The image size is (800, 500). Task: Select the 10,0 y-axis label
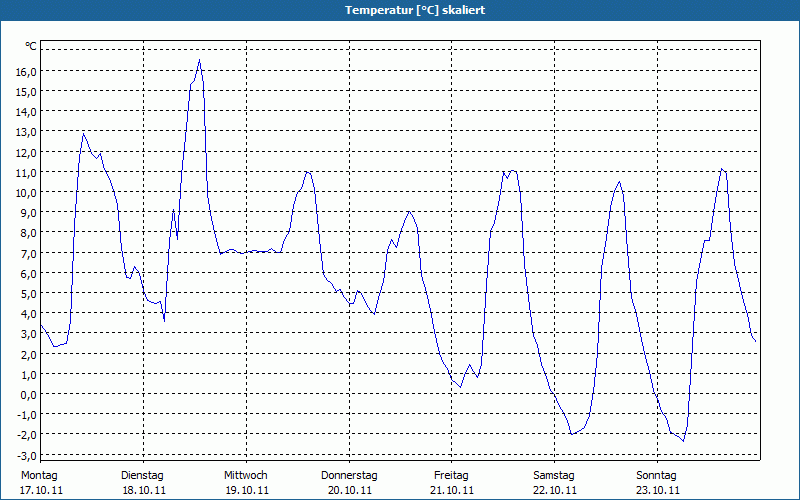click(x=25, y=193)
